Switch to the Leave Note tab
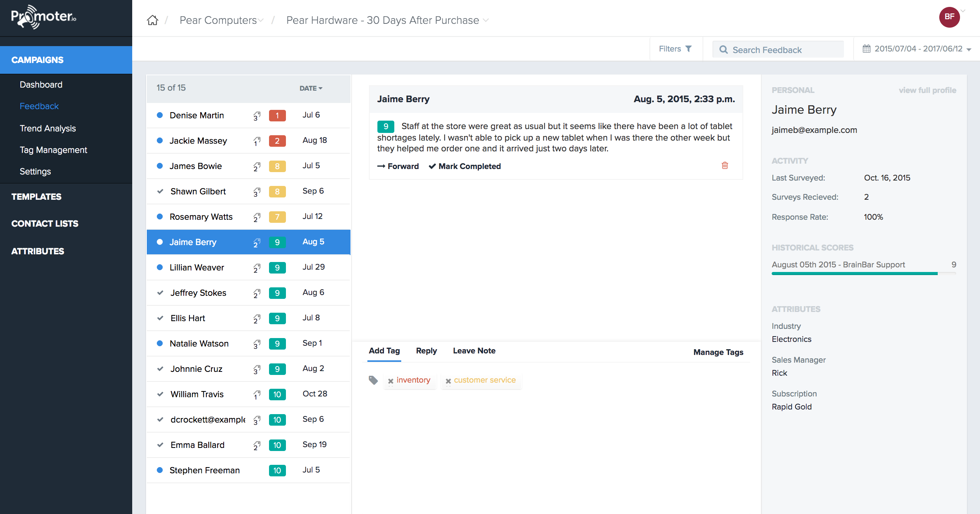The height and width of the screenshot is (514, 980). 474,351
